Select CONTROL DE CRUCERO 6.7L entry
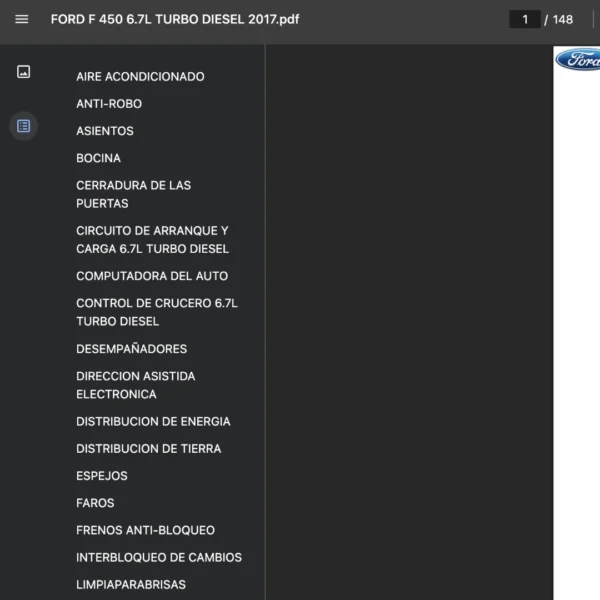 click(x=156, y=312)
